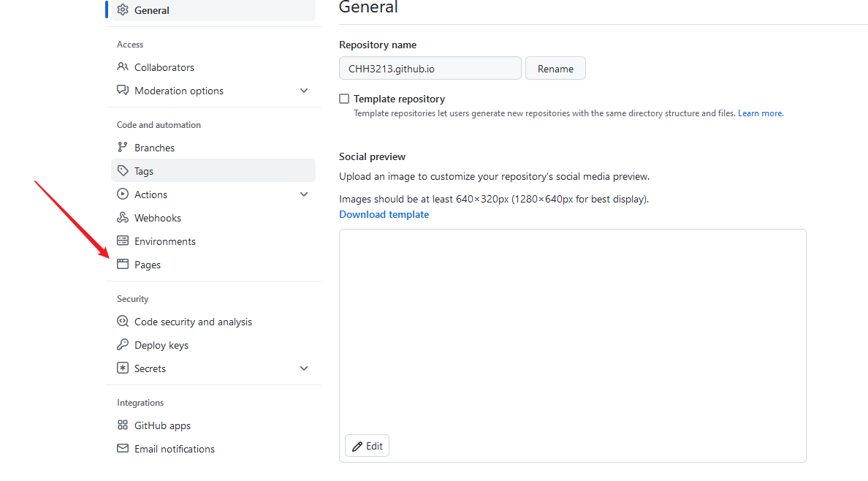Screen dimensions: 868x481
Task: Click the Branches git-branch icon
Action: [x=123, y=148]
